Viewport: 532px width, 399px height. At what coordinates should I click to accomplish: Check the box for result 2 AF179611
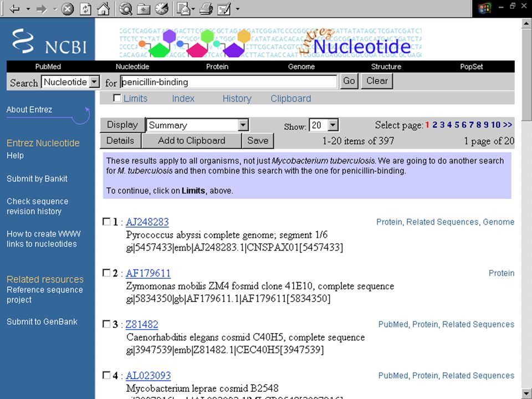coord(106,273)
